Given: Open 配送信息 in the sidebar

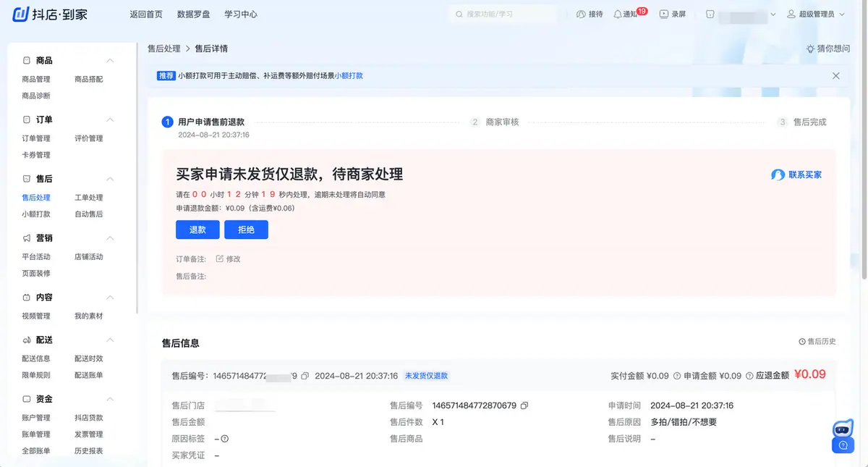Looking at the screenshot, I should click(x=36, y=358).
